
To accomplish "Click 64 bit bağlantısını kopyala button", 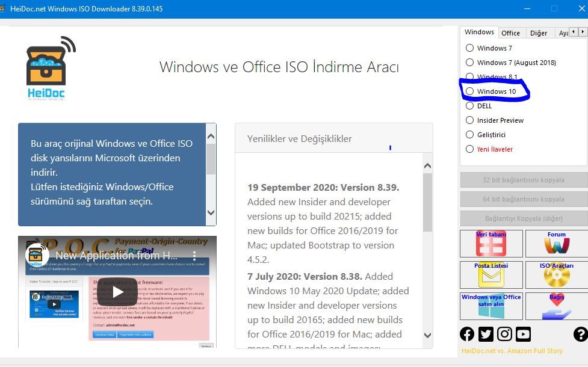I will point(524,199).
